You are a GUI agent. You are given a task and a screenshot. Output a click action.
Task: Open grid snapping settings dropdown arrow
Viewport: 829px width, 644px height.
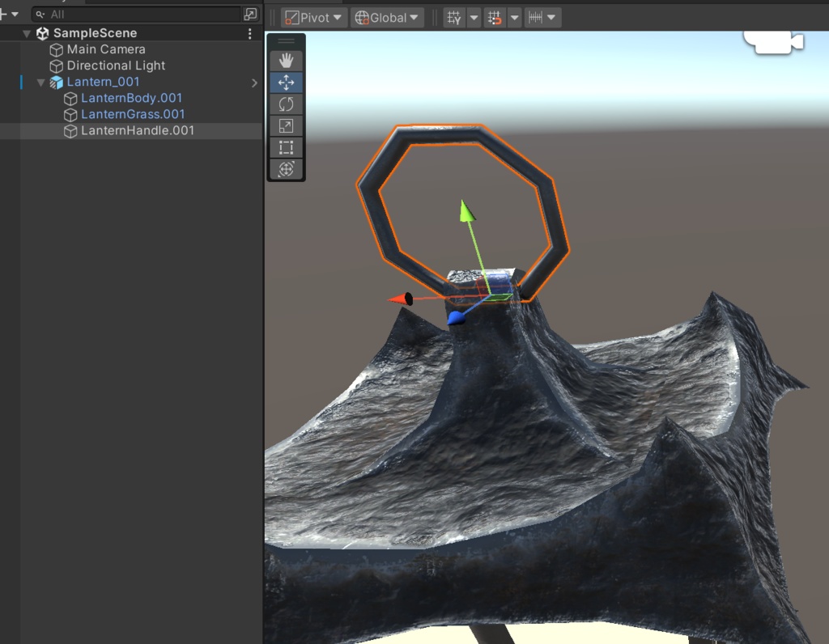pyautogui.click(x=514, y=18)
